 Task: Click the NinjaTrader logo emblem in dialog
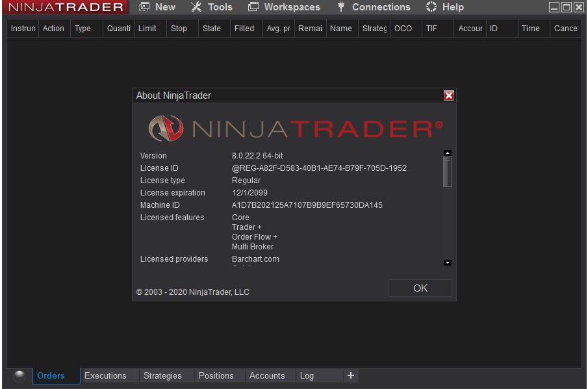tap(166, 128)
